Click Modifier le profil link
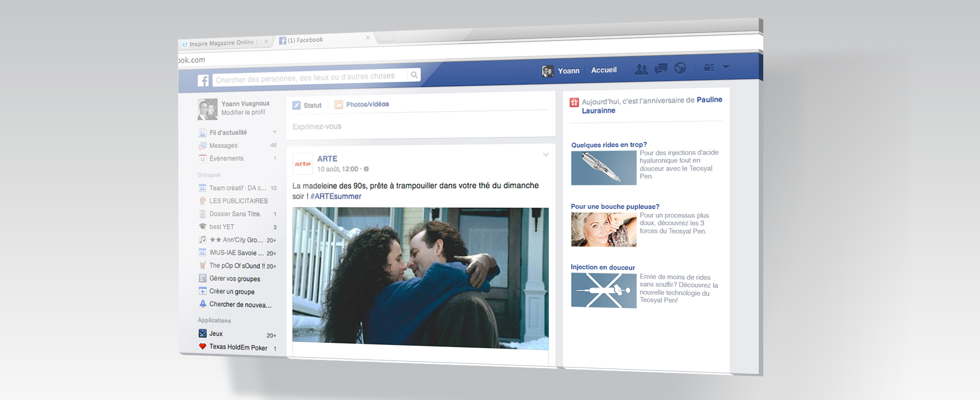Screen dimensions: 980x400 pos(243,113)
